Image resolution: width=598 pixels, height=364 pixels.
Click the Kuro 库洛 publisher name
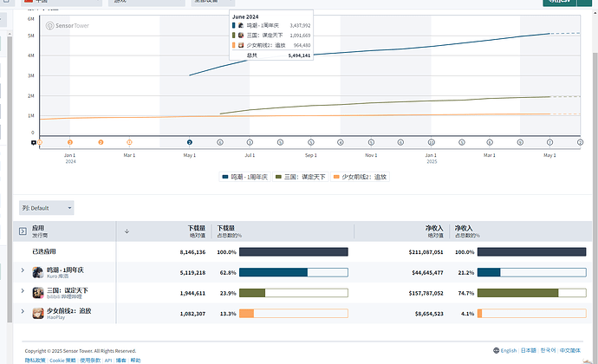coord(57,276)
